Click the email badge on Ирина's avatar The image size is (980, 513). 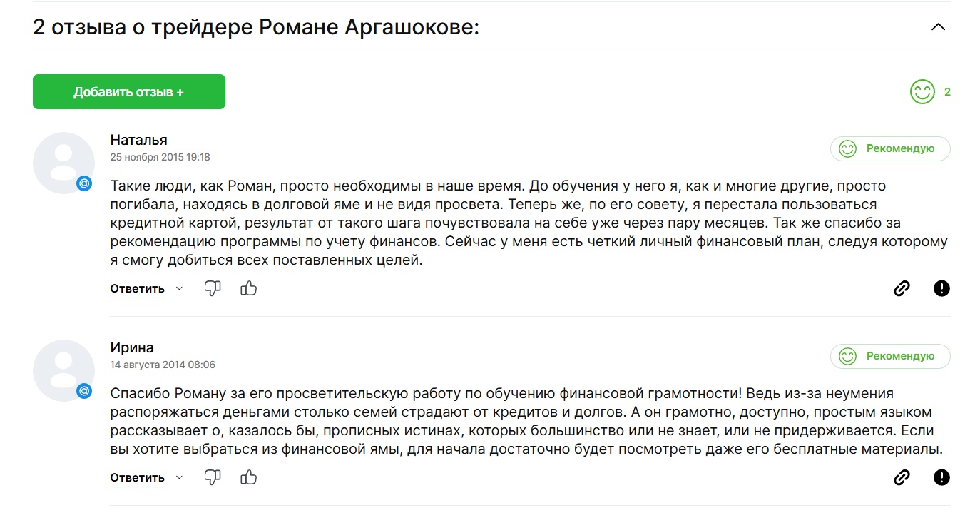point(84,390)
